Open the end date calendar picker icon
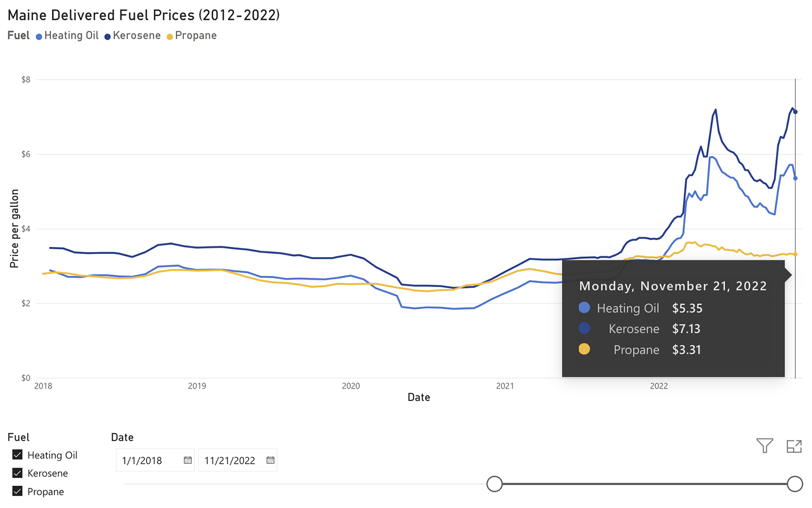The image size is (812, 508). pos(270,460)
